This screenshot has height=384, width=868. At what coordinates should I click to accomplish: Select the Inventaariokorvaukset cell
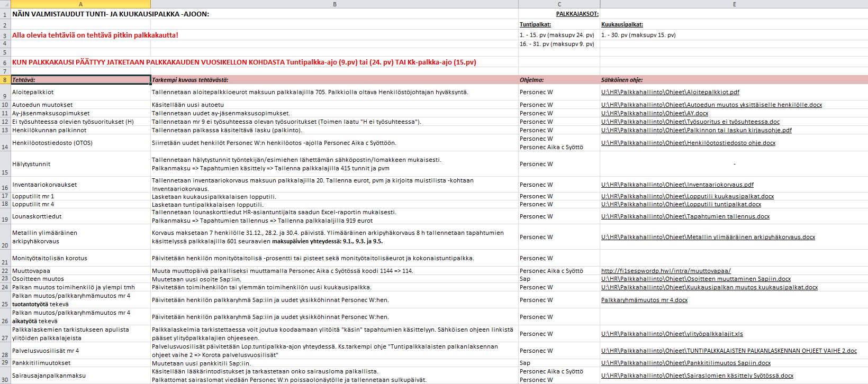80,185
